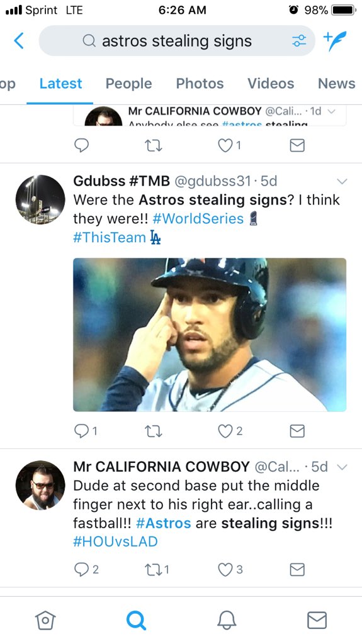Open search filter settings icon

click(299, 41)
